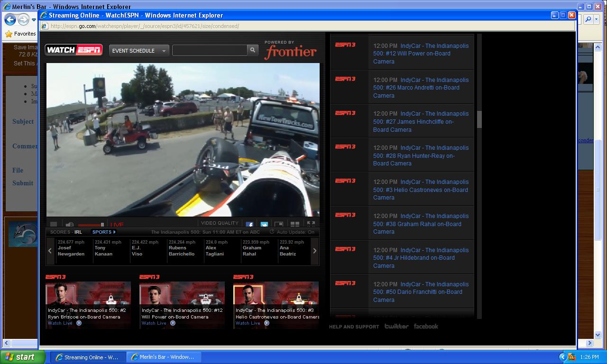Image resolution: width=607 pixels, height=364 pixels.
Task: Open #38 Graham Rahal on-board camera listing
Action: tap(421, 224)
